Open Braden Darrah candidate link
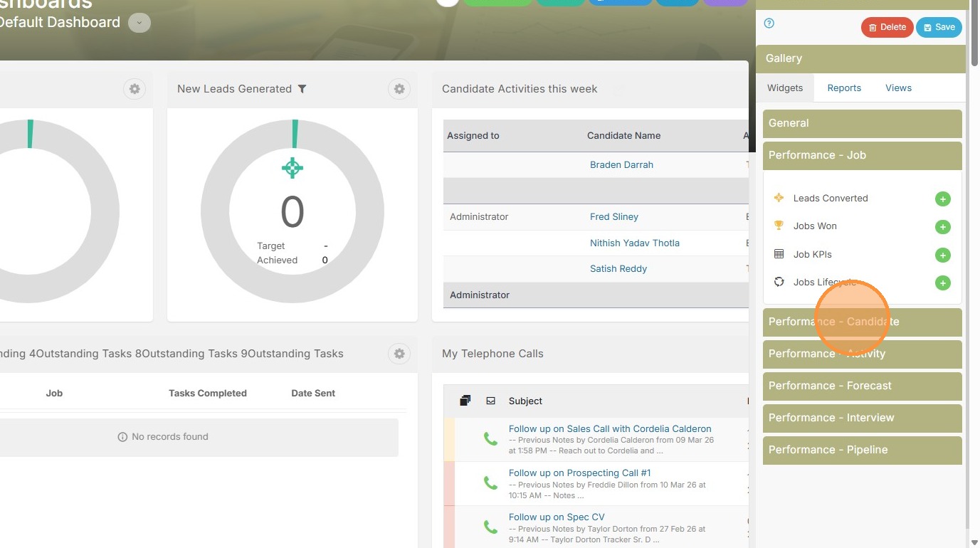Screen dimensions: 980x548 pos(621,164)
